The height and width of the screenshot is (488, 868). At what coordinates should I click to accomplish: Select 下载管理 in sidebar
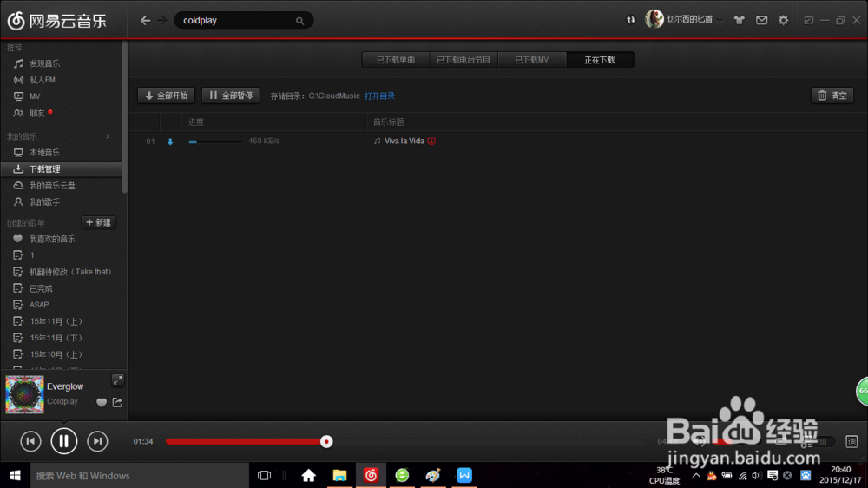61,169
